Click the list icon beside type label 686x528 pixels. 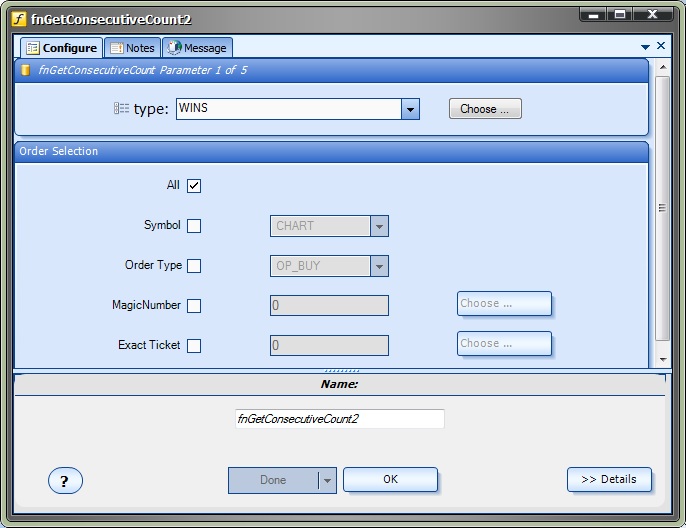[x=121, y=108]
